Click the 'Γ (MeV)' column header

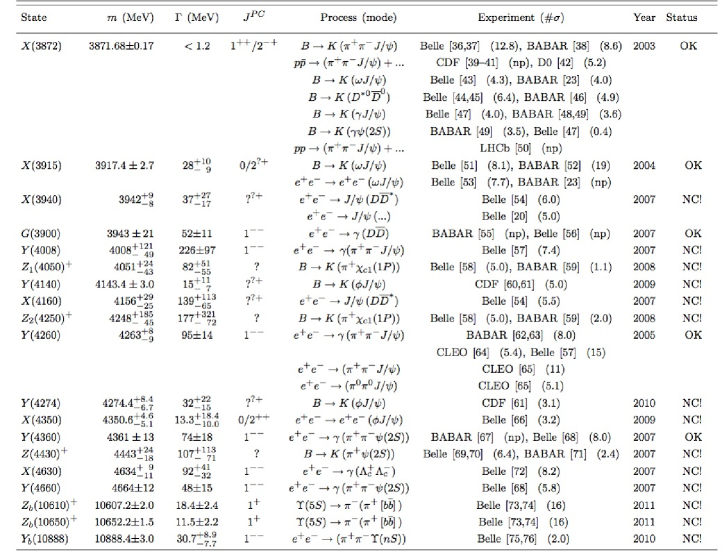click(x=197, y=18)
